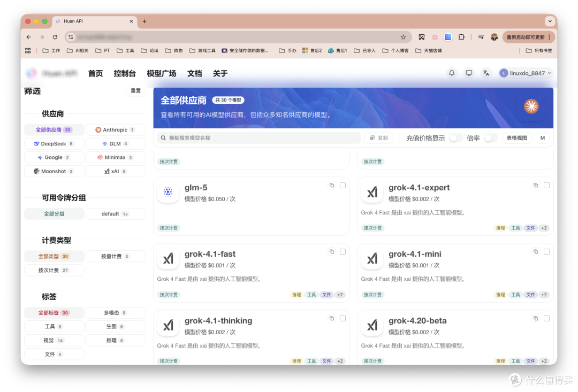
Task: Open a new browser tab
Action: point(144,21)
